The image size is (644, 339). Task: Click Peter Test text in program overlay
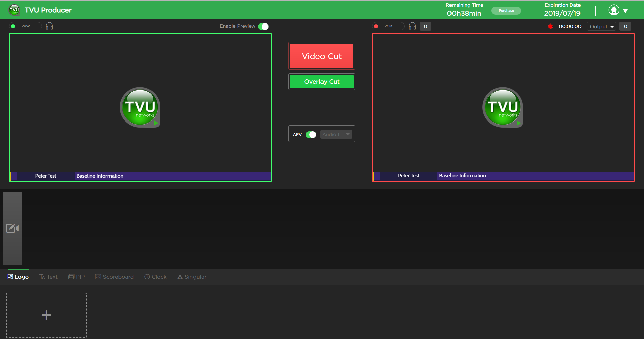(x=409, y=176)
